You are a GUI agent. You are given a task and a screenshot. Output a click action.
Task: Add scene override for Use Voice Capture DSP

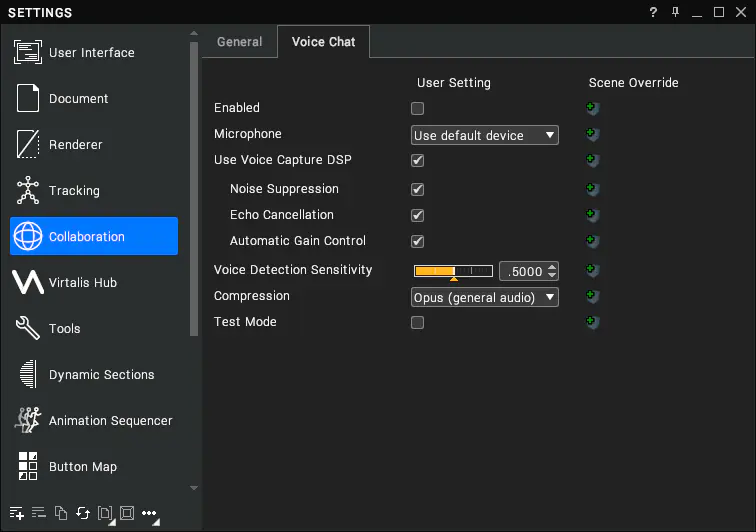pyautogui.click(x=593, y=160)
